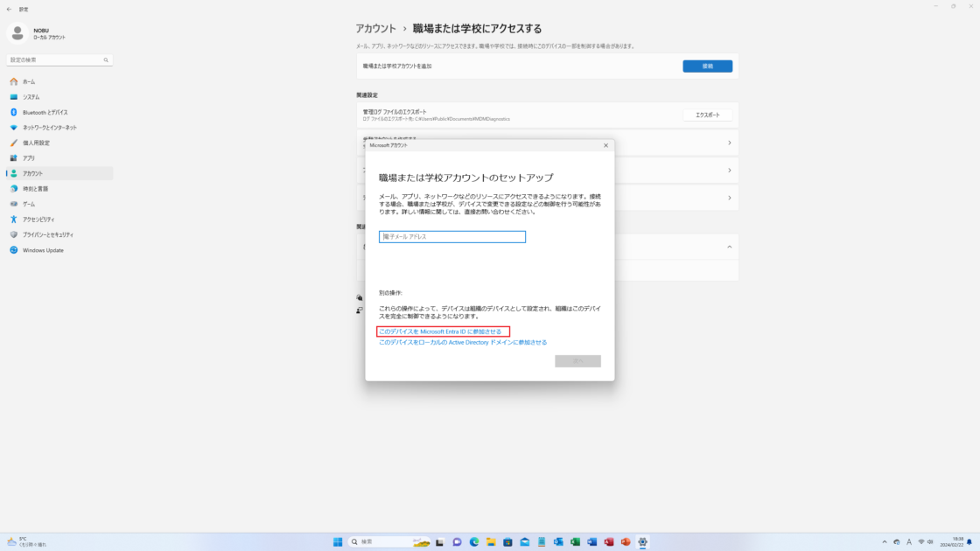Select アカウント in the sidebar
This screenshot has height=551, width=980.
pyautogui.click(x=59, y=174)
